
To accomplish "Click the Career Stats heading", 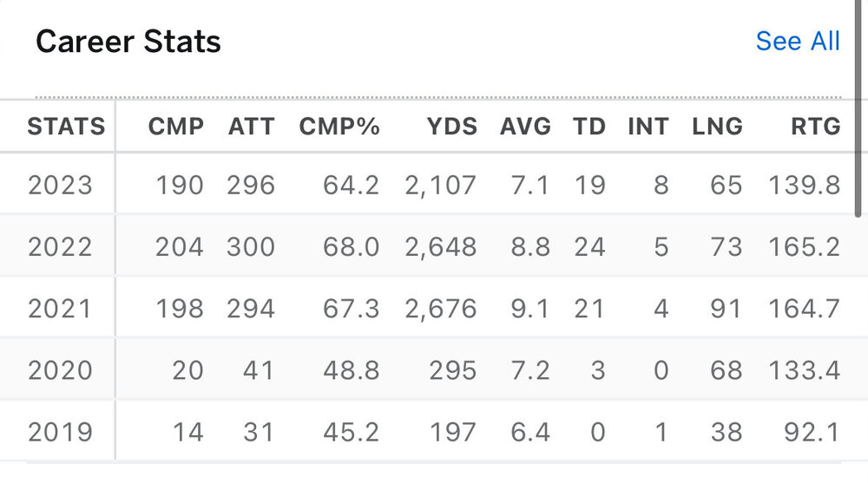I will [128, 42].
